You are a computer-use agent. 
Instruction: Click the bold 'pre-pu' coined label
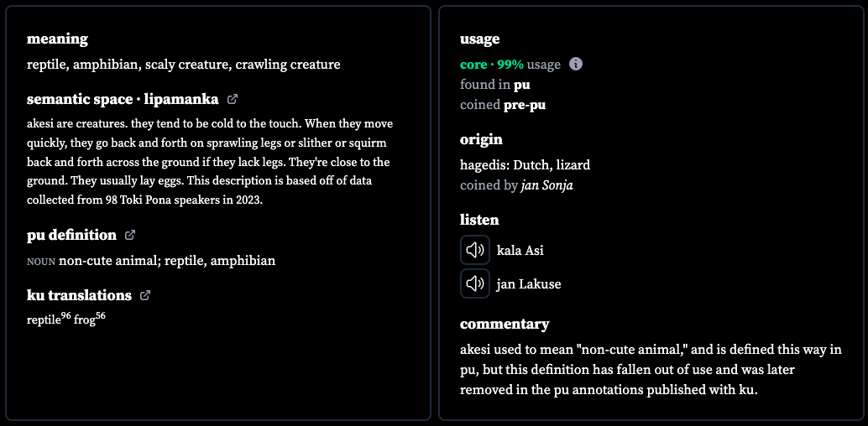click(525, 105)
